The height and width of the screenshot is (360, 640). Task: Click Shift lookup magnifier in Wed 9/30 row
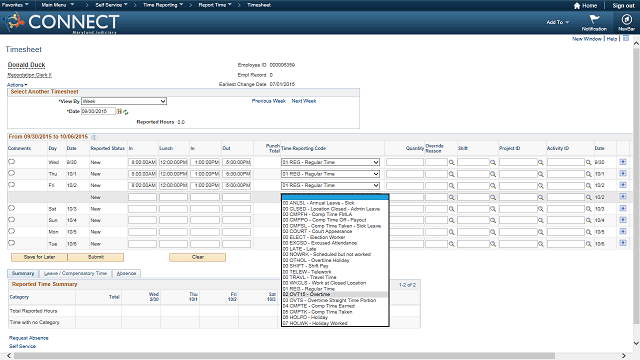[493, 162]
